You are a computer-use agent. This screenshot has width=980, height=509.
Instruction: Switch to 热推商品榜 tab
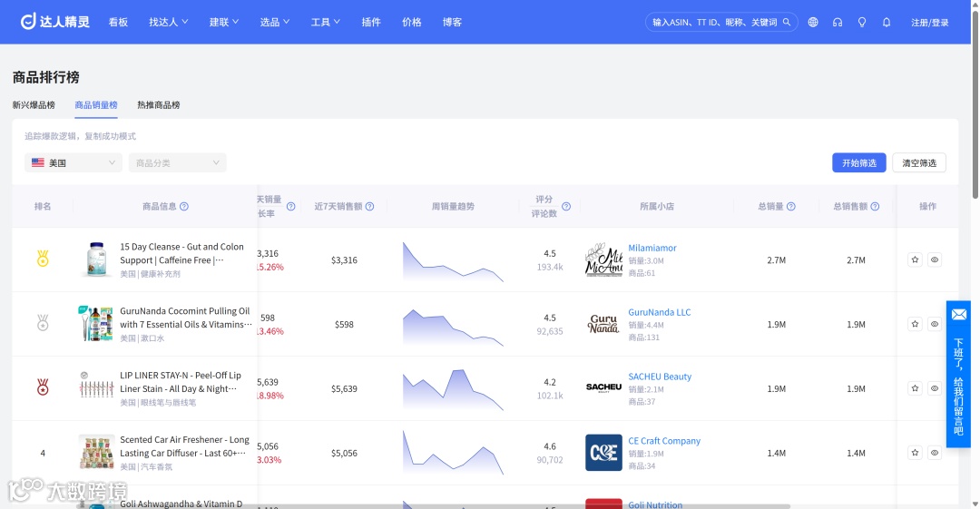pos(159,105)
